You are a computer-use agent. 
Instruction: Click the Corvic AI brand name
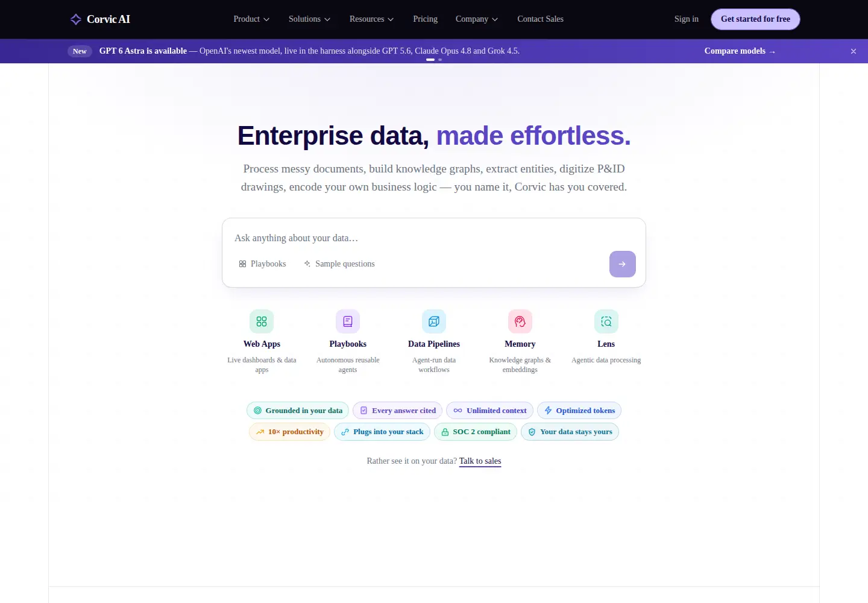click(x=108, y=19)
